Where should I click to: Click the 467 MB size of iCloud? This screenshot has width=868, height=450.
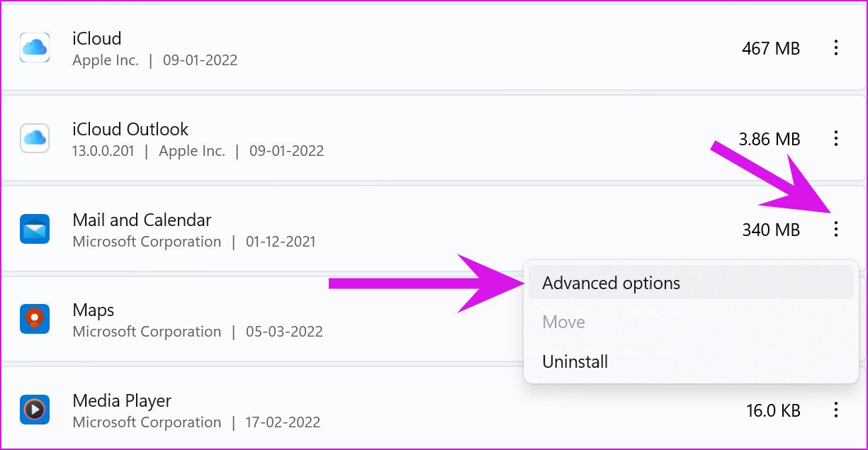[x=771, y=48]
